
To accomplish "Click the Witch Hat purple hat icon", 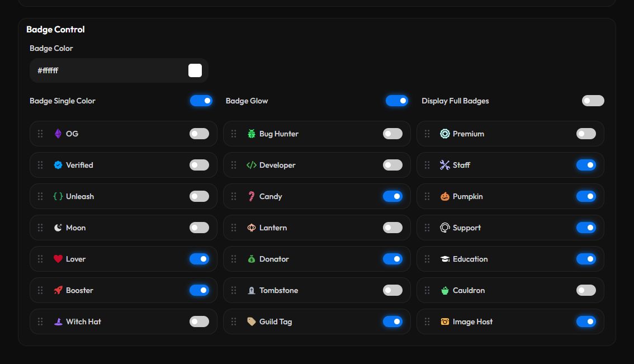I will tap(58, 322).
